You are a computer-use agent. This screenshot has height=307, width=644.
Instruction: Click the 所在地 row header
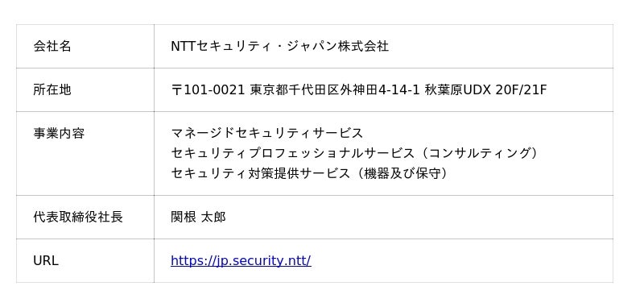tap(85, 89)
